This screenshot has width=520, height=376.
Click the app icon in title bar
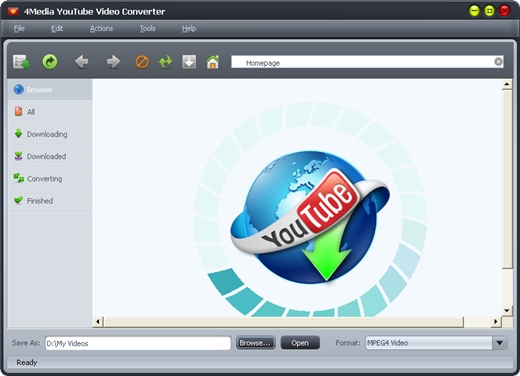click(13, 11)
